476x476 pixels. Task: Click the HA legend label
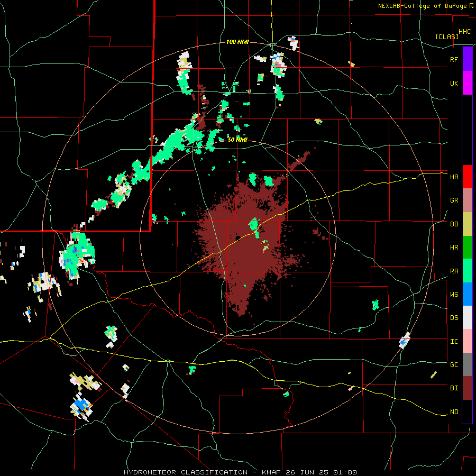454,177
